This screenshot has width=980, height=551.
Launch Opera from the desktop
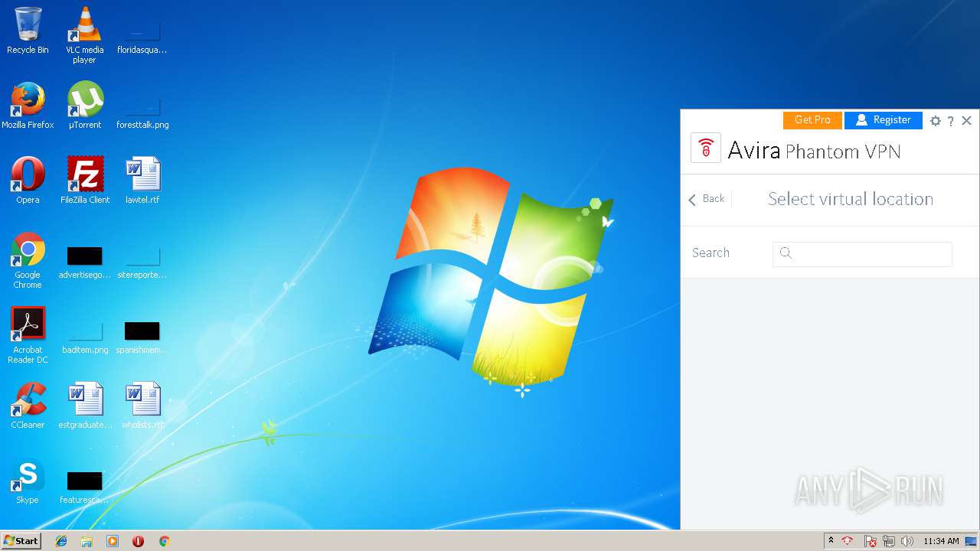[28, 181]
